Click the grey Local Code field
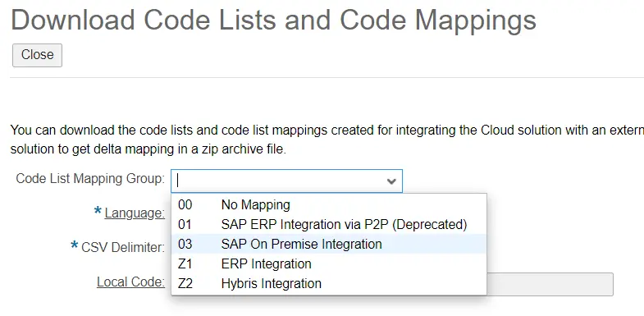The height and width of the screenshot is (316, 644). (x=550, y=284)
